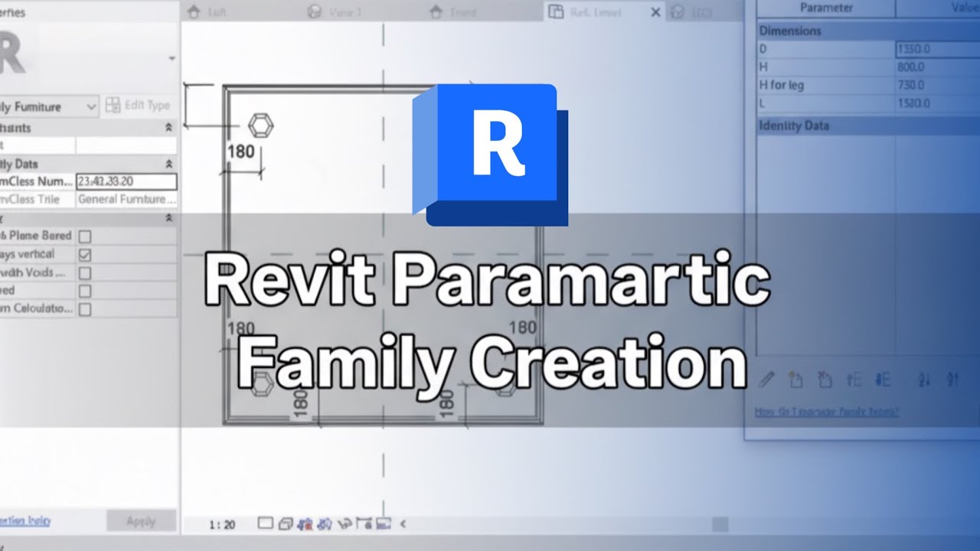This screenshot has height=551, width=980.
Task: Click the L parameter value 1580.0
Action: click(938, 103)
